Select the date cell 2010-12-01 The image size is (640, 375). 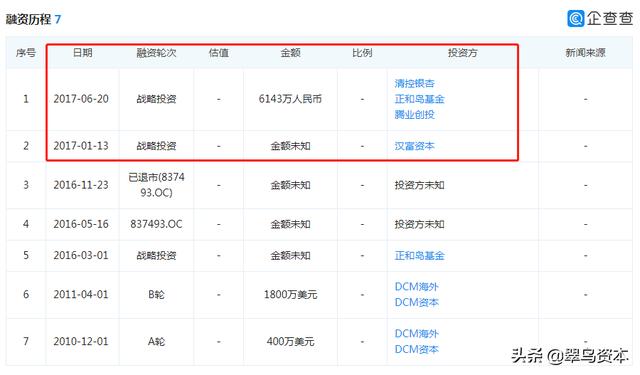click(81, 342)
